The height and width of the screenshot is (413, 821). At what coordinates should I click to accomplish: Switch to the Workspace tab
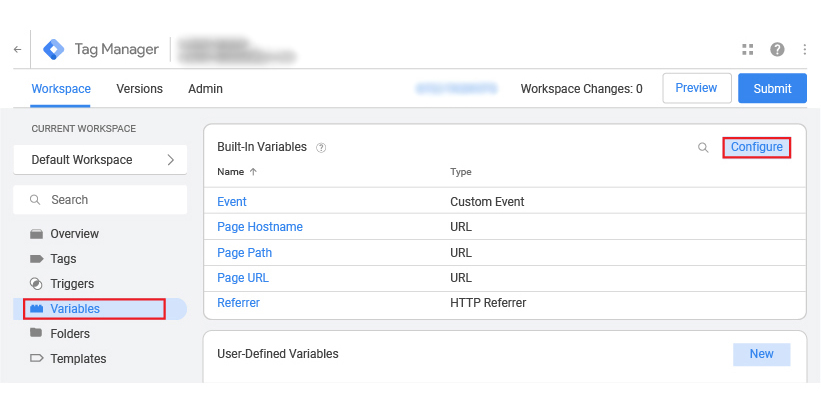pos(61,89)
